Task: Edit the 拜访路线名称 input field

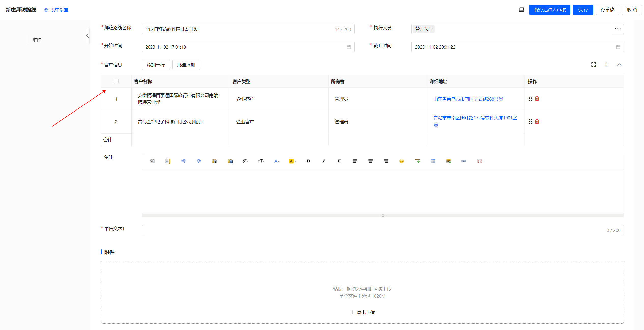Action: click(248, 29)
